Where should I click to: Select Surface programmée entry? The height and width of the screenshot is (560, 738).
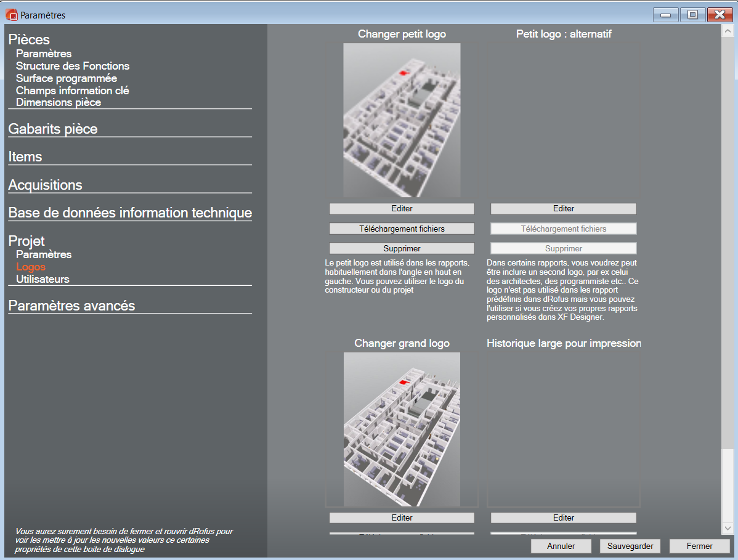(x=67, y=78)
